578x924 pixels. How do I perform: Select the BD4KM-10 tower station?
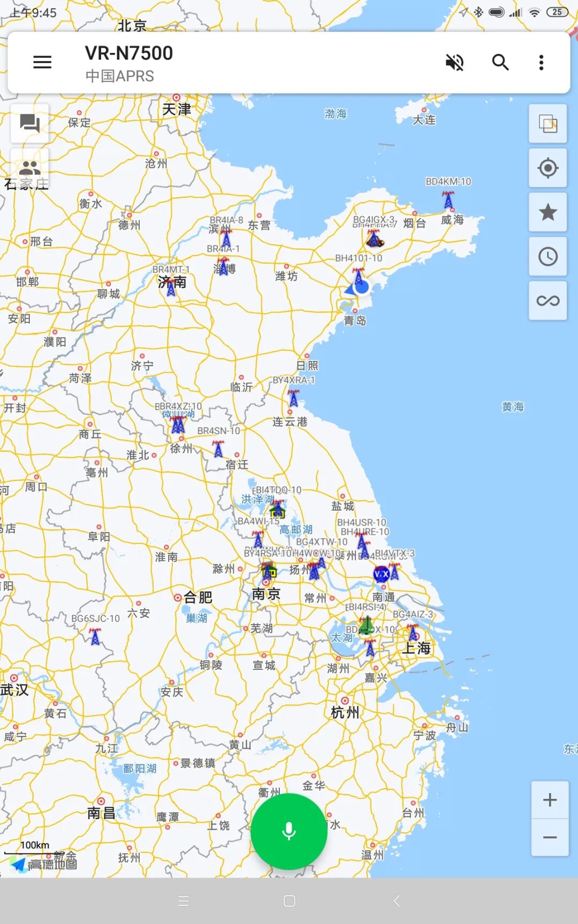(x=448, y=199)
